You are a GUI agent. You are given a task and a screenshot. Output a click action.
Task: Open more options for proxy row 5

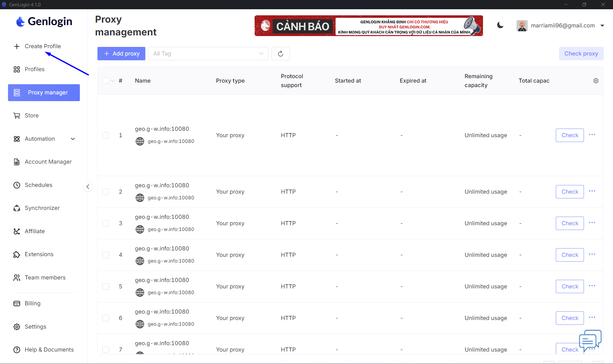pyautogui.click(x=592, y=286)
